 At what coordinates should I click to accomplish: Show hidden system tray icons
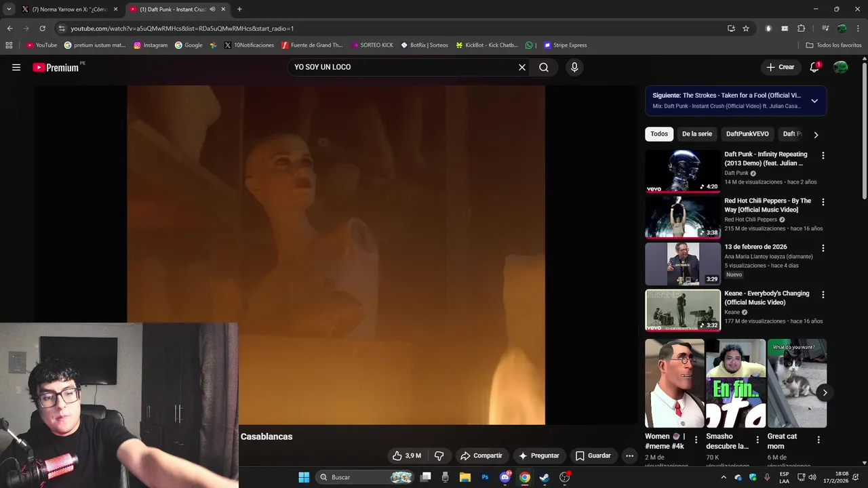click(724, 477)
